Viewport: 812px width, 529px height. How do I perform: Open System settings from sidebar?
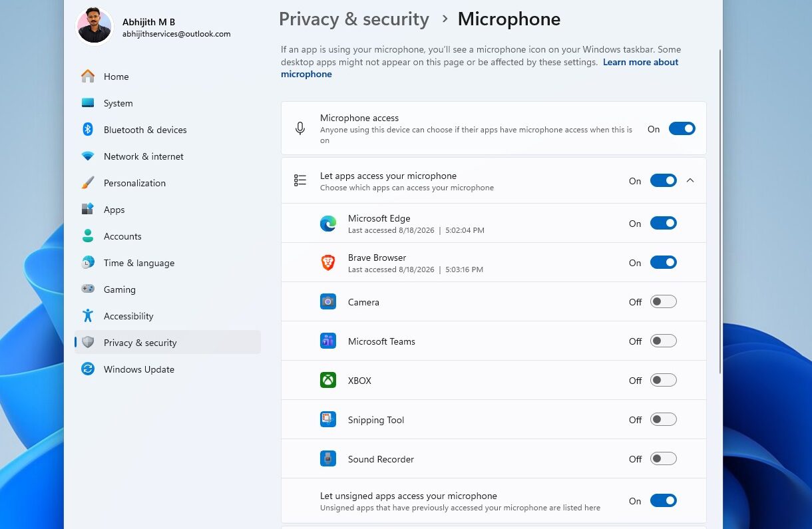168,103
